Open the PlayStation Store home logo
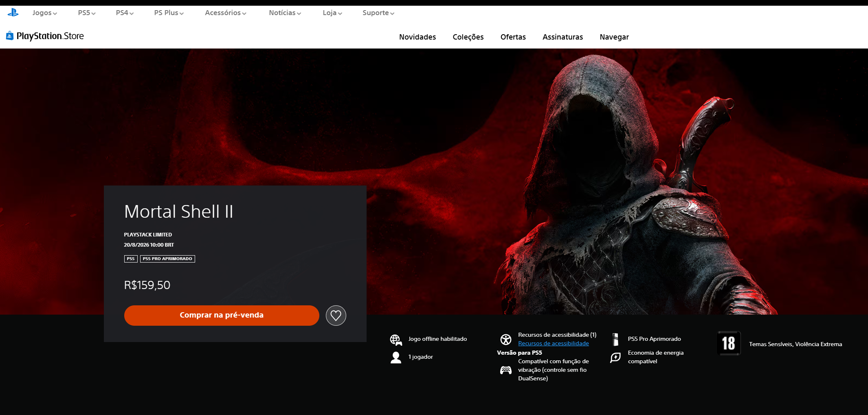 45,36
